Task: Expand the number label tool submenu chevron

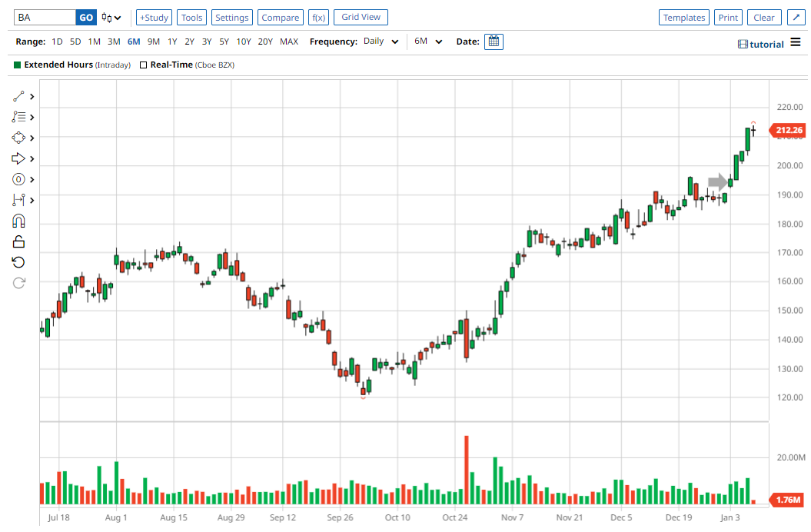Action: click(32, 180)
